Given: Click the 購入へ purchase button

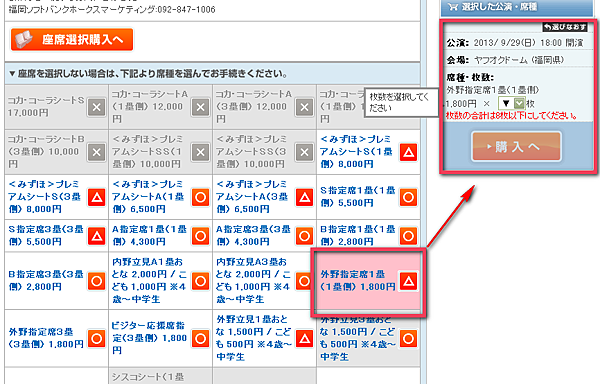Looking at the screenshot, I should coord(517,146).
